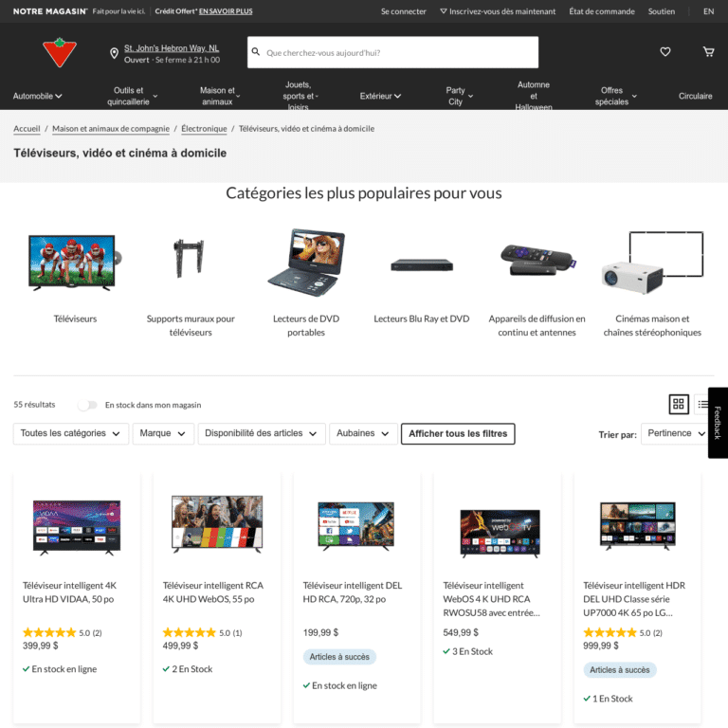Open the Feedback side tab

tap(718, 423)
